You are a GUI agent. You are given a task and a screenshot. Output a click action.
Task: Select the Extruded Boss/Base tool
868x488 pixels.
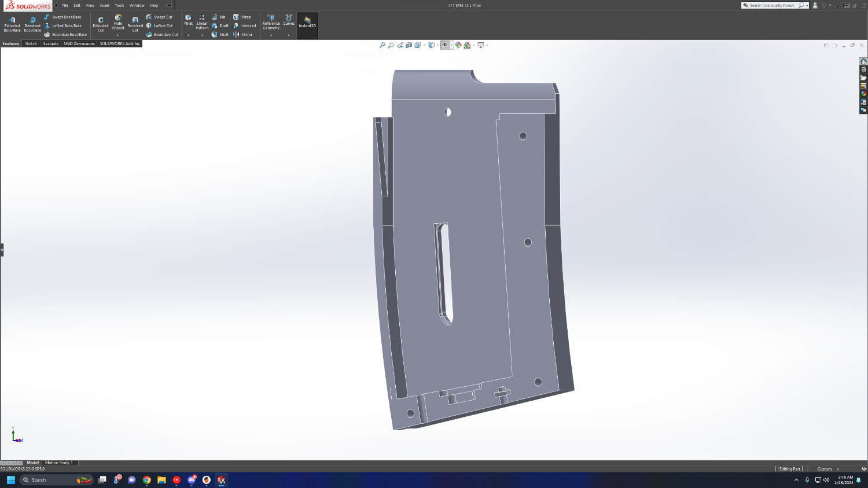click(12, 23)
